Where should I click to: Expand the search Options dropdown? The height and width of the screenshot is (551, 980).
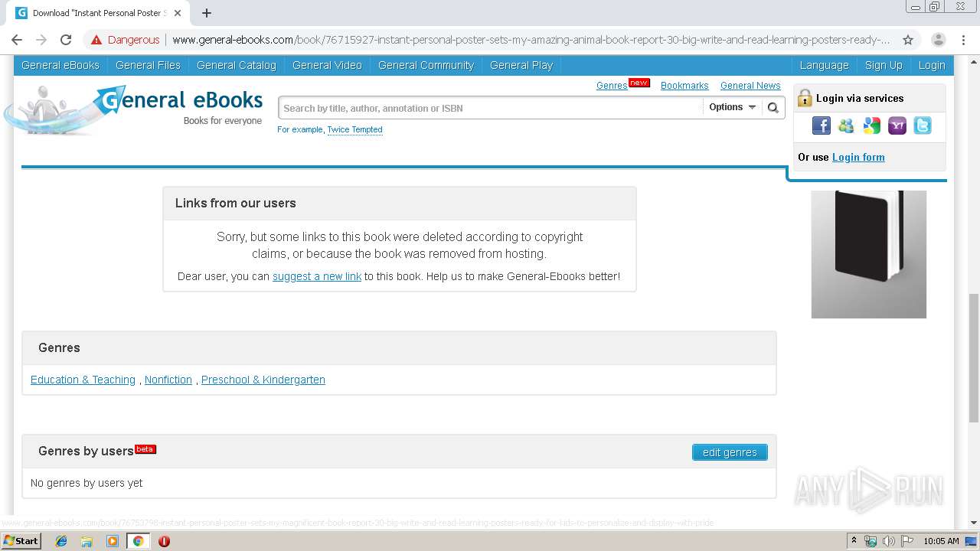point(732,107)
